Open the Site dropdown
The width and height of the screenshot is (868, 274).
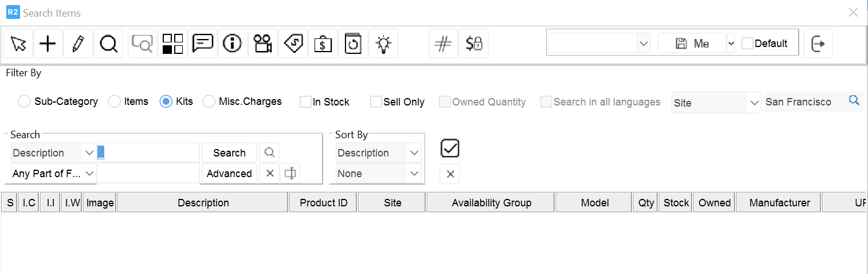716,103
